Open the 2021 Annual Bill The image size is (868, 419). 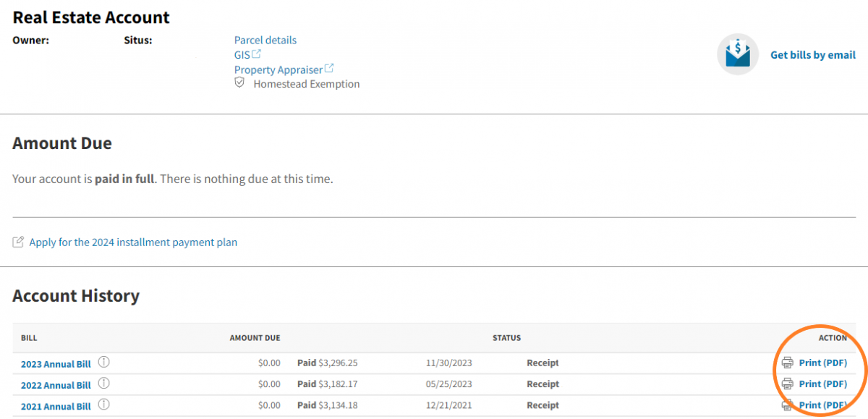tap(56, 406)
